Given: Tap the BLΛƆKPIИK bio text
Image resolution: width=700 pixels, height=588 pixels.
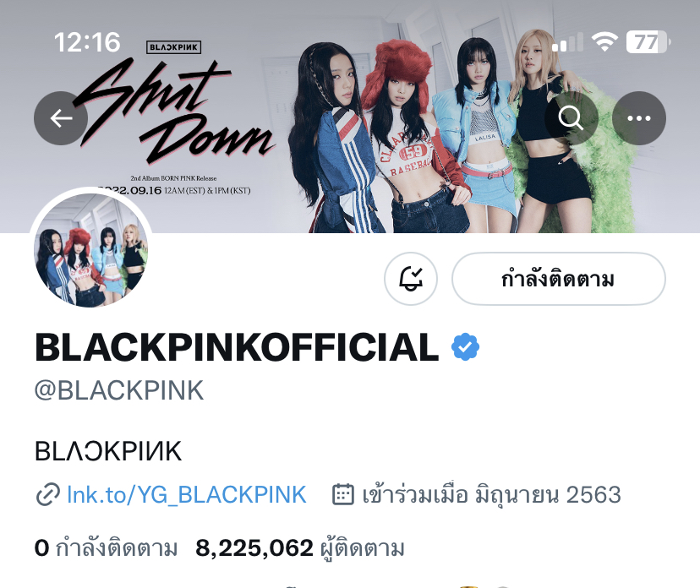Looking at the screenshot, I should (x=108, y=451).
